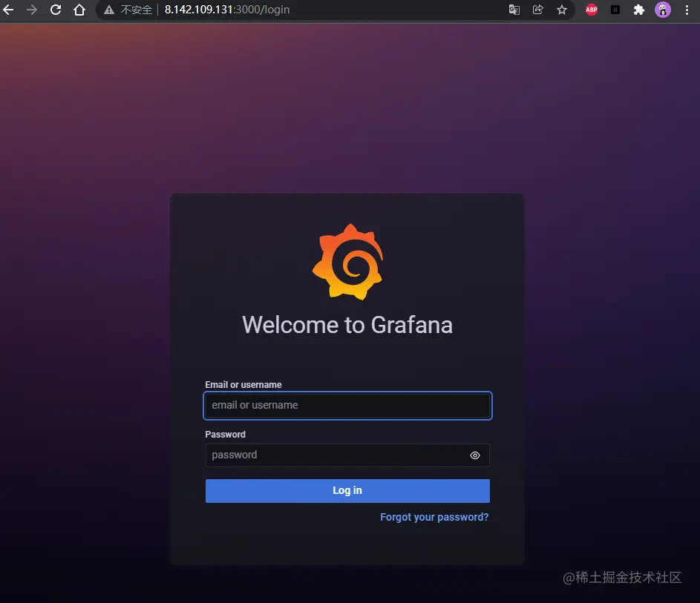
Task: Click the Grafana flame logo
Action: [x=347, y=261]
